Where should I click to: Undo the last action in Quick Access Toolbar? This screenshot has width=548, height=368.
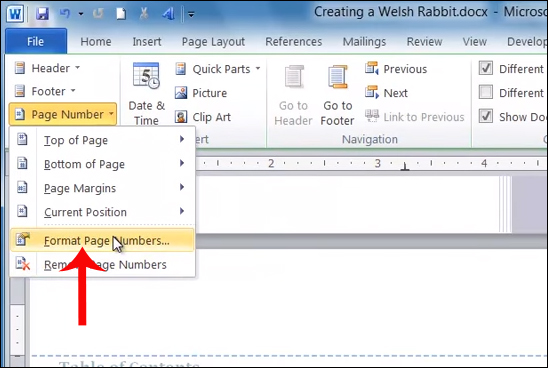tap(65, 14)
